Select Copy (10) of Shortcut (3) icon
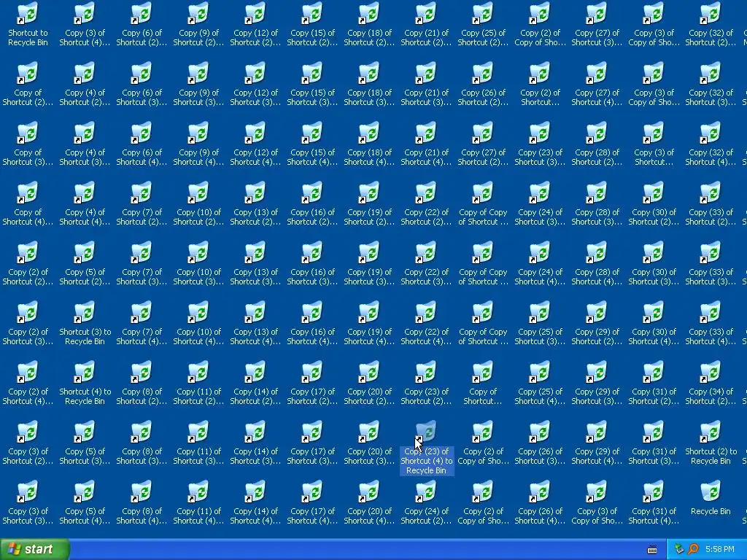This screenshot has height=560, width=747. tap(198, 263)
